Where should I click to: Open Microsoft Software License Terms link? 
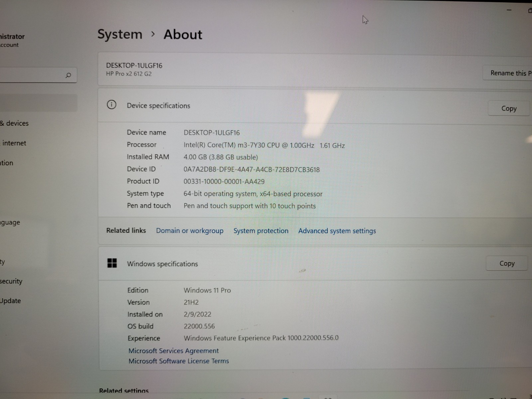point(179,361)
